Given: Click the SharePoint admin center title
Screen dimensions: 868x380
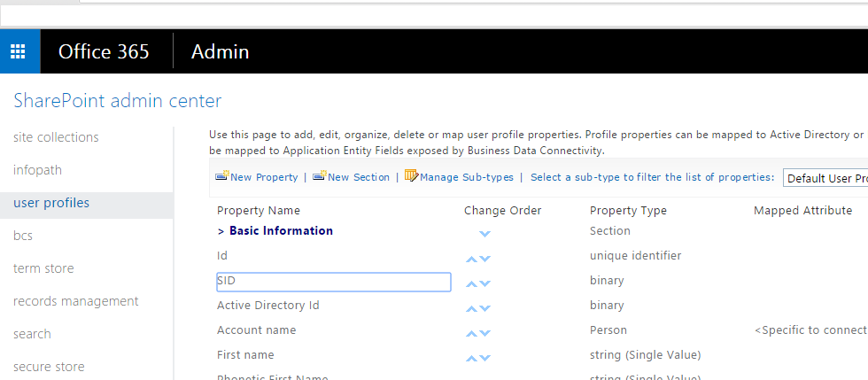Looking at the screenshot, I should click(117, 101).
